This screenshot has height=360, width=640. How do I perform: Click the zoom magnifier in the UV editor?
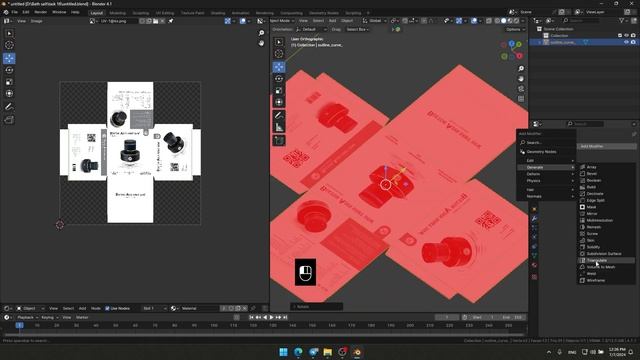(261, 33)
